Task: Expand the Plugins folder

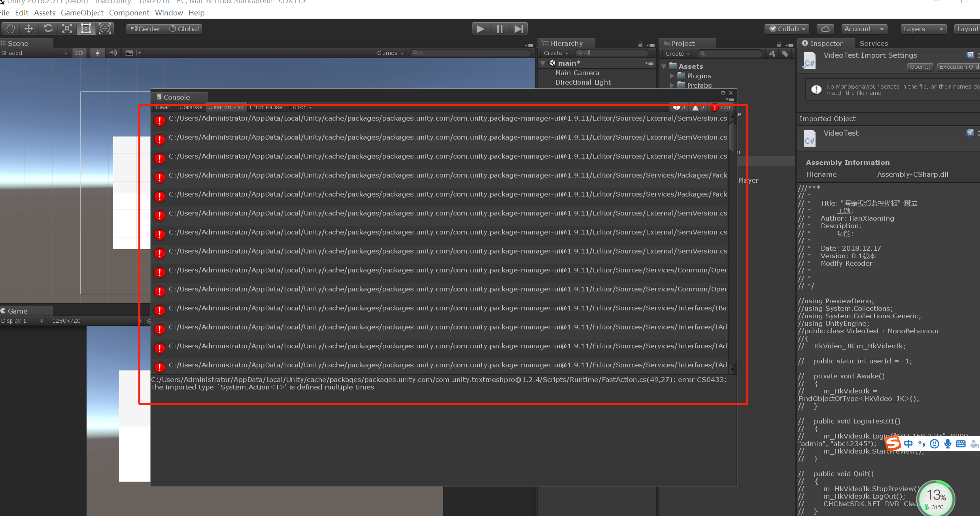Action: point(672,76)
